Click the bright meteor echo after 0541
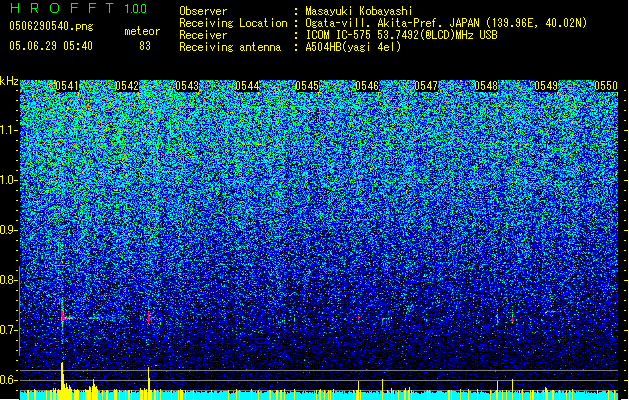This screenshot has height=400, width=629. 63,317
